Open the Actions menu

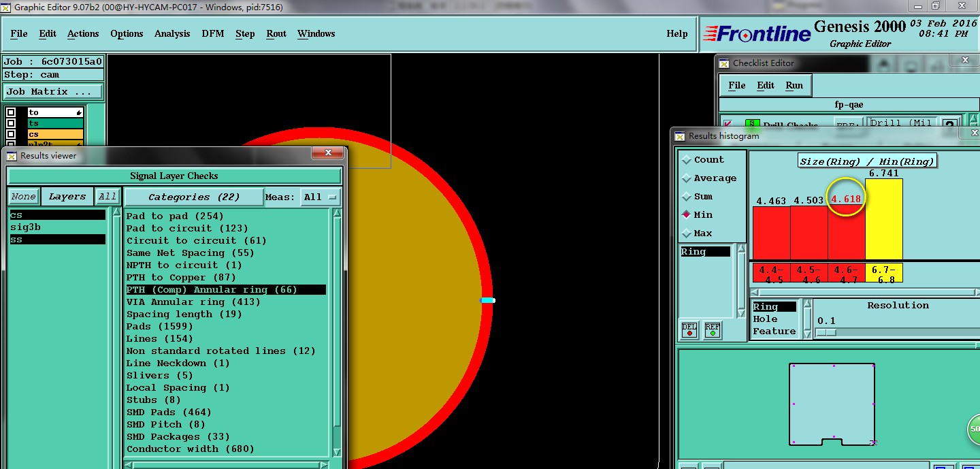(x=83, y=34)
